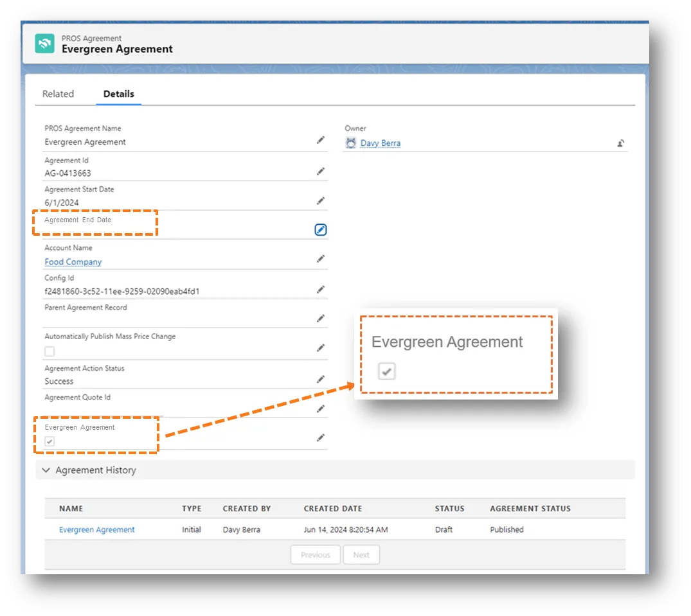Edit the Parent Agreement Record field
This screenshot has width=691, height=616.
[320, 319]
